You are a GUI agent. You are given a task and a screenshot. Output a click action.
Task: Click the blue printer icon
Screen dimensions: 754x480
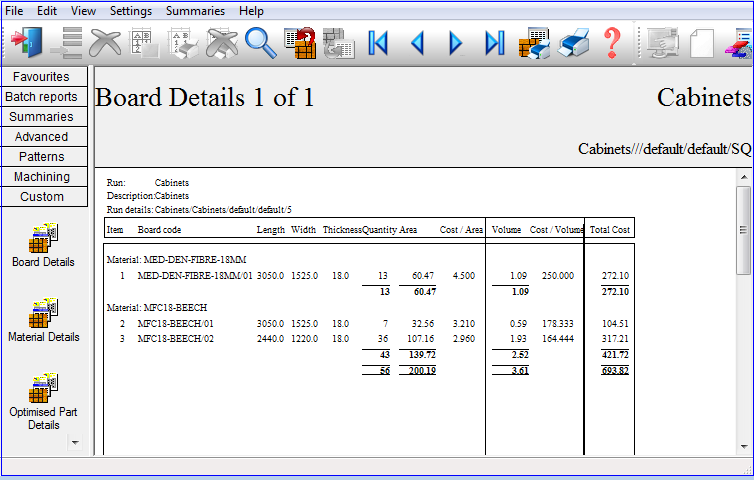(574, 43)
